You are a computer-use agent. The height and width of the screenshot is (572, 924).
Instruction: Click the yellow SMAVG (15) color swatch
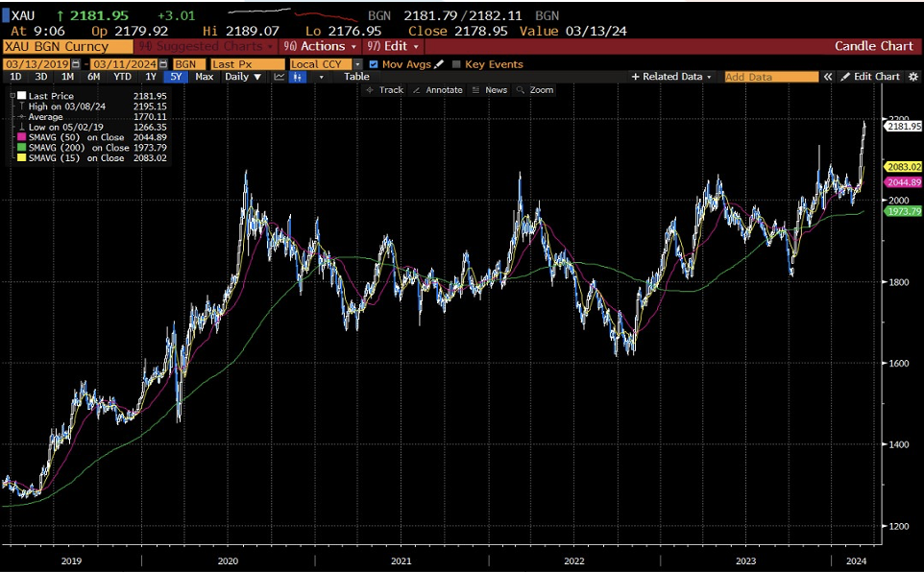coord(22,157)
